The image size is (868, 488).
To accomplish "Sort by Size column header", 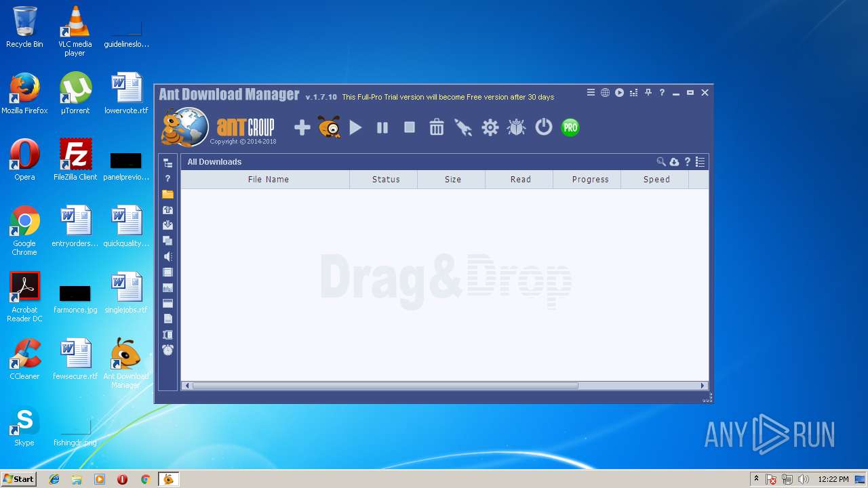I will pyautogui.click(x=453, y=180).
